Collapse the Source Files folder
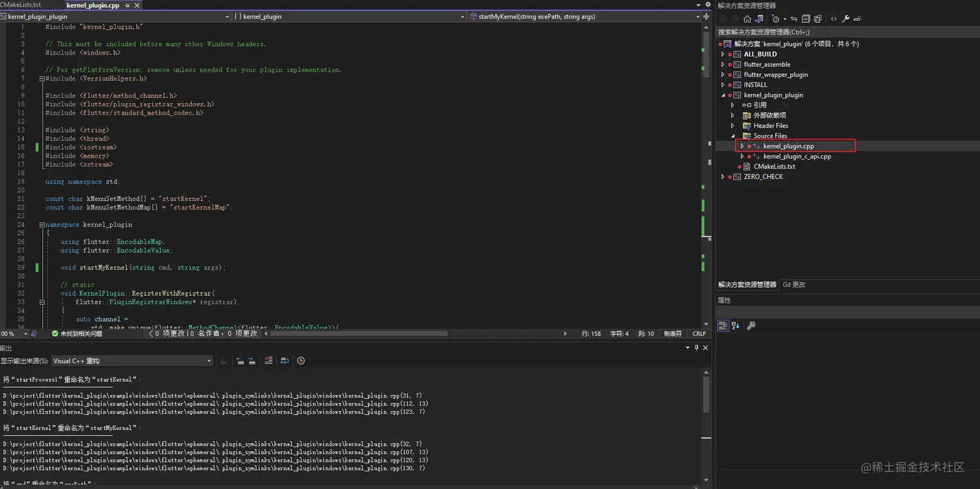The height and width of the screenshot is (489, 980). [732, 136]
